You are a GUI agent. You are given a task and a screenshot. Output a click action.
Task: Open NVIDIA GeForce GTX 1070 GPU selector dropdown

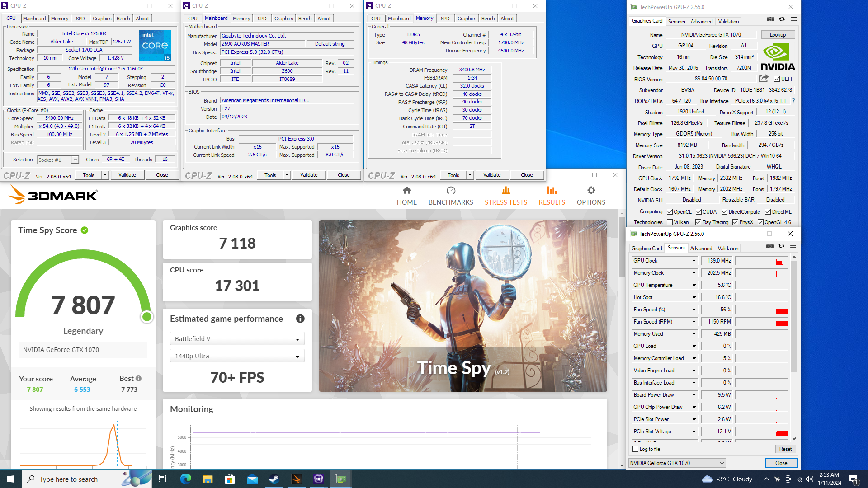[x=677, y=463]
